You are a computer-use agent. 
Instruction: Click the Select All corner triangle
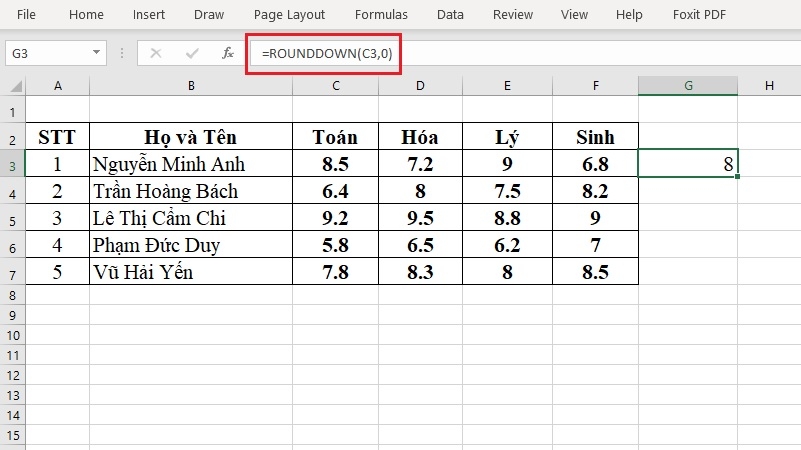click(x=16, y=86)
